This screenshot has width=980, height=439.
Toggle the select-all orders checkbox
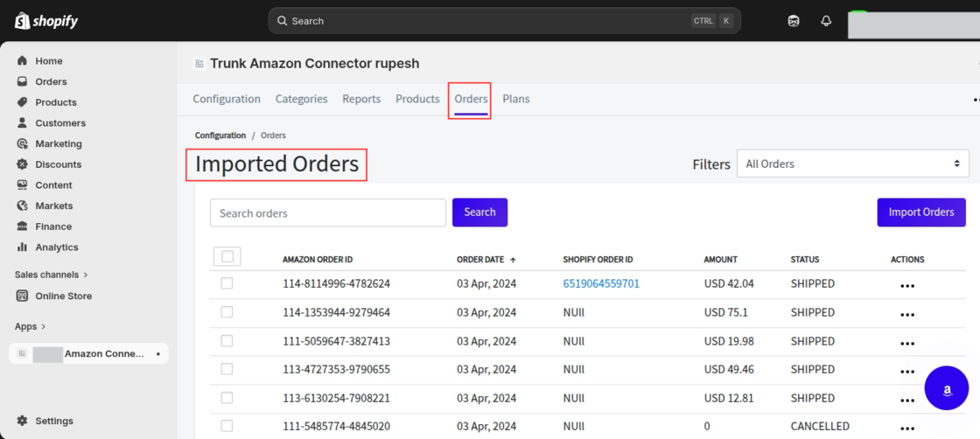tap(227, 257)
